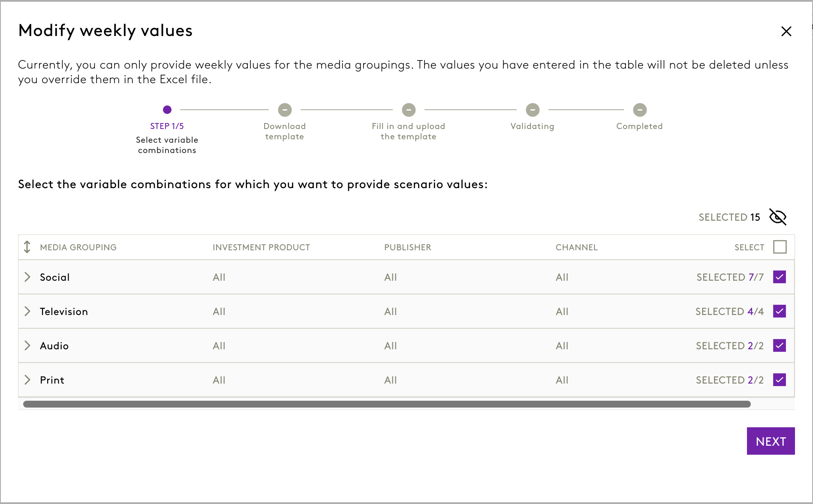Click the purple Step 1/5 indicator dot
Viewport: 813px width, 504px height.
coord(167,110)
